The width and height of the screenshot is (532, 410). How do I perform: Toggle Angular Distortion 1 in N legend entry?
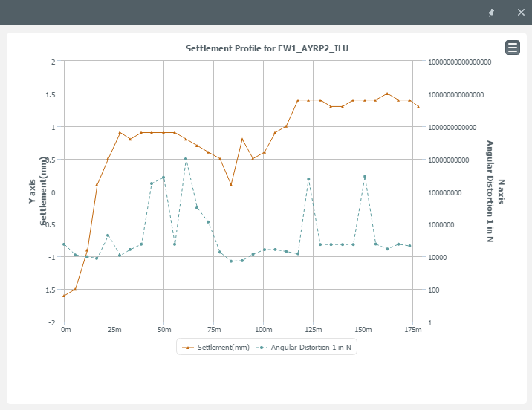304,348
